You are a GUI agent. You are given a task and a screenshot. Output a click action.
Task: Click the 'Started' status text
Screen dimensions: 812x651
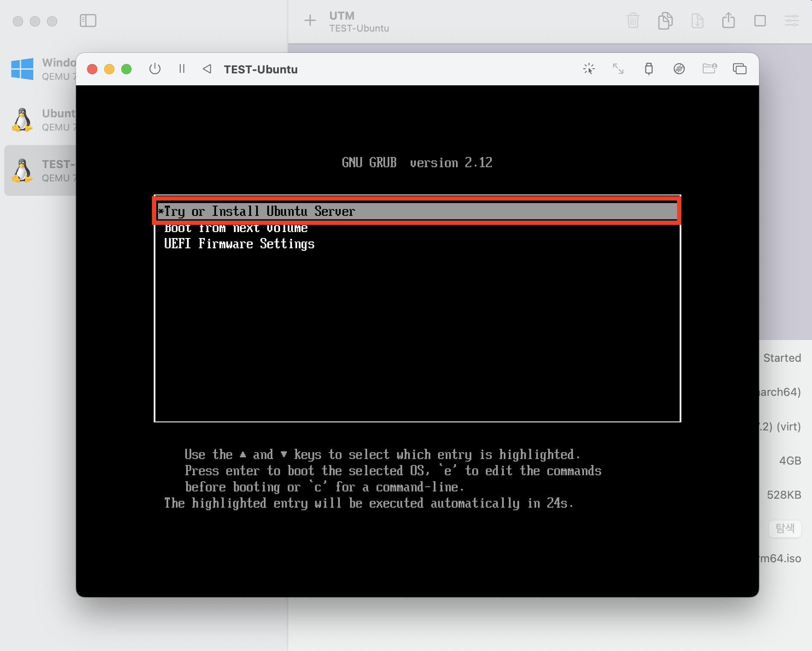point(782,358)
